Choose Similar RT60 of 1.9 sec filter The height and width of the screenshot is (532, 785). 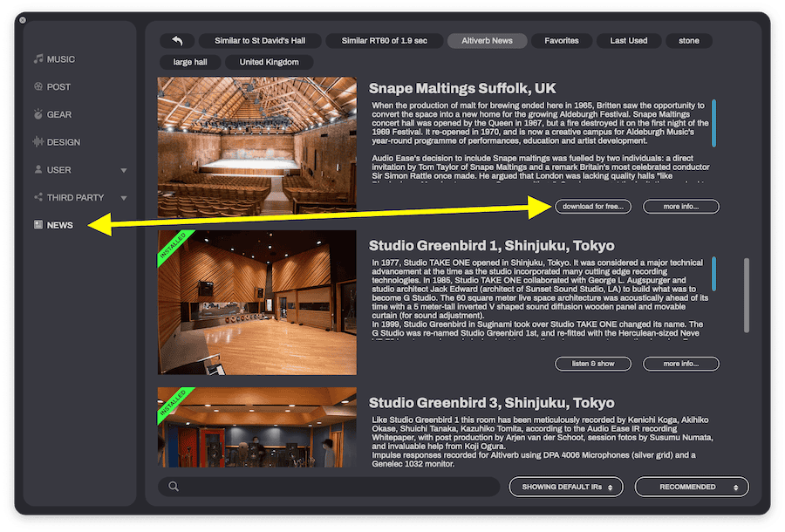[385, 40]
